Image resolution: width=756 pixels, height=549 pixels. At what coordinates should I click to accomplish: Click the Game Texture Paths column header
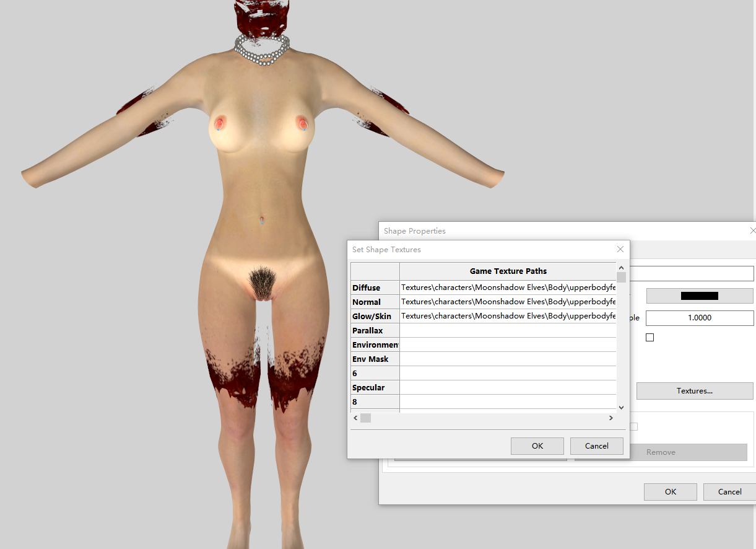[x=508, y=271]
